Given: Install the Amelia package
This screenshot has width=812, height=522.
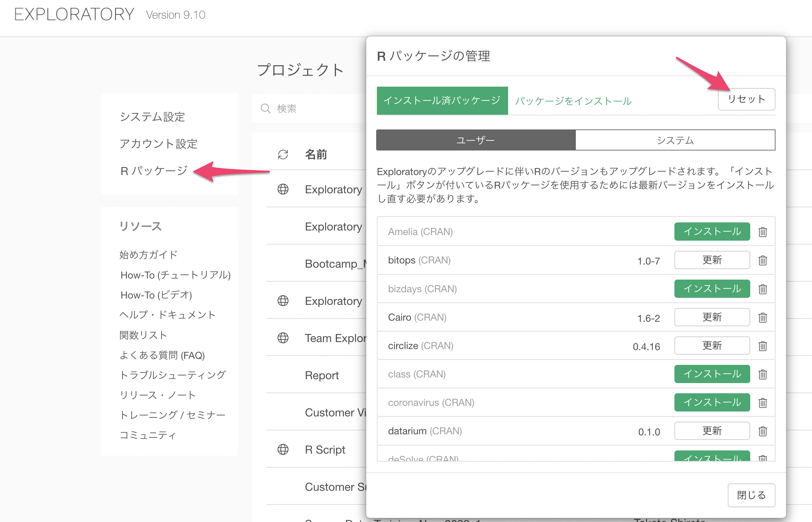Looking at the screenshot, I should pos(712,232).
